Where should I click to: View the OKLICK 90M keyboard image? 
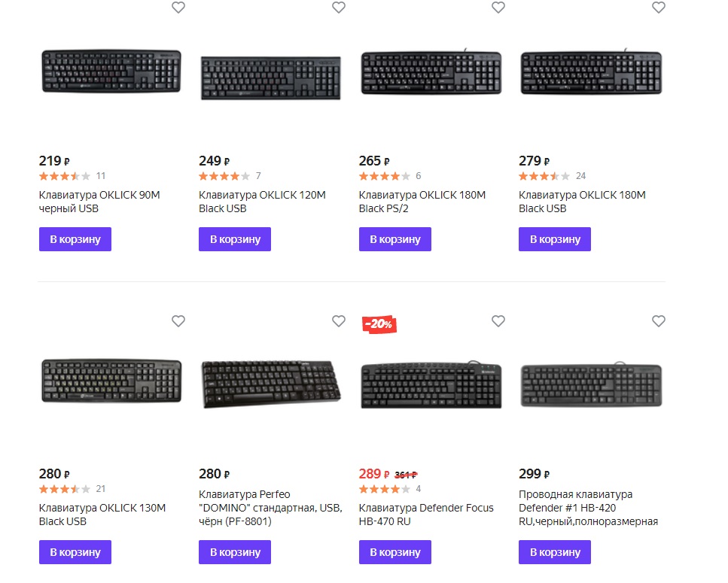111,71
